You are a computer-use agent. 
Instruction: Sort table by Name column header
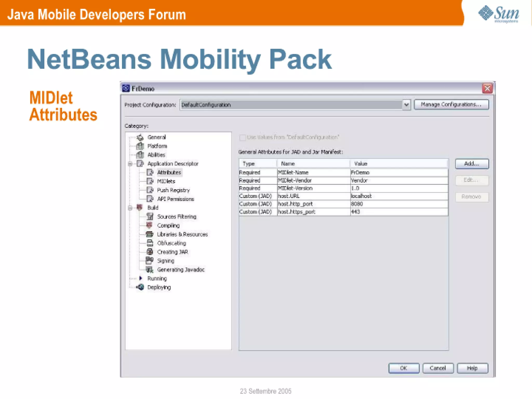pos(313,164)
